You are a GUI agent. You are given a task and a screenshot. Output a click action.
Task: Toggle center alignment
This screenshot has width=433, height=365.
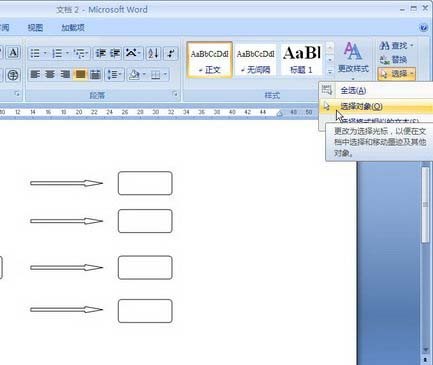tap(50, 74)
